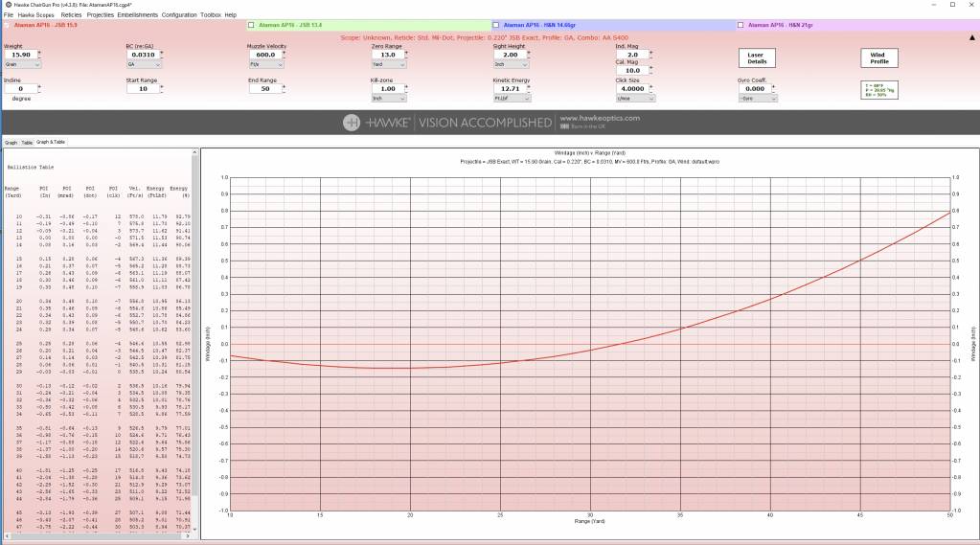This screenshot has height=545, width=980.
Task: Click the Zero Range field 13.0
Action: click(x=388, y=55)
